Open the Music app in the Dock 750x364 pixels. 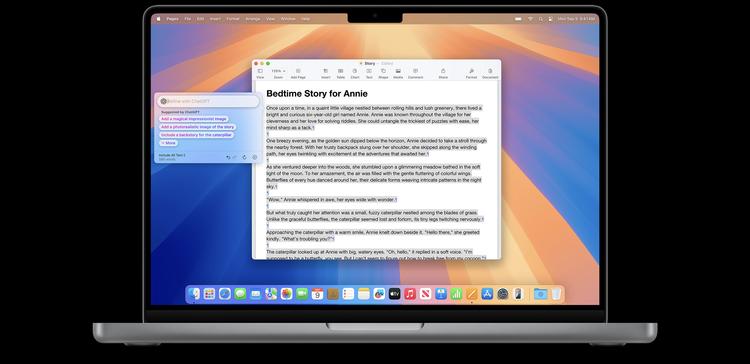point(410,294)
